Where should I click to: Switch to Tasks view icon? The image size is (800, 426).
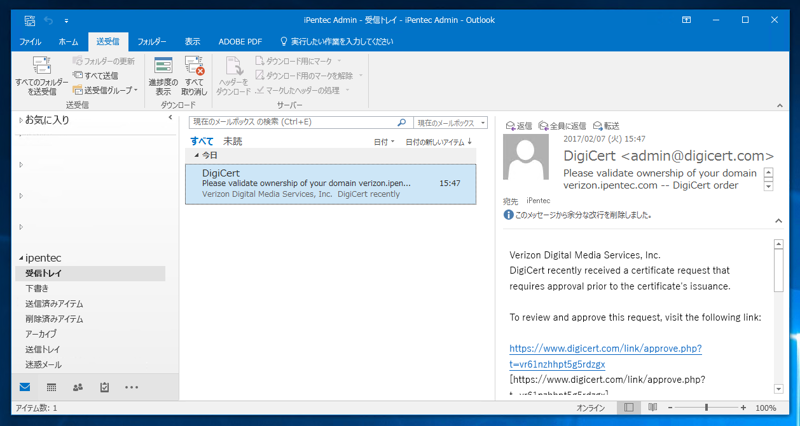pos(105,387)
